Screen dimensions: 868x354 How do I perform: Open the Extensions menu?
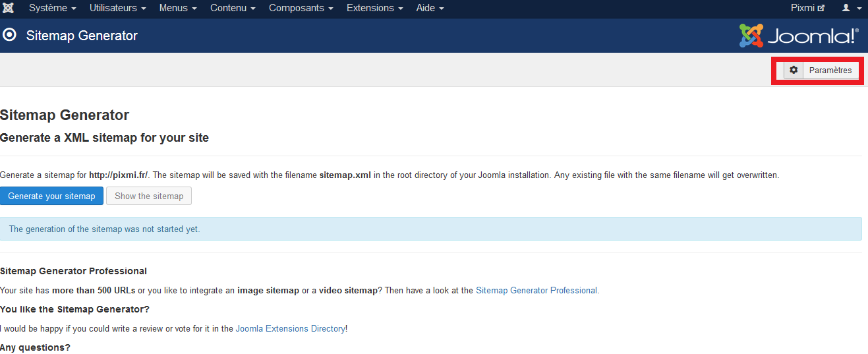[374, 9]
